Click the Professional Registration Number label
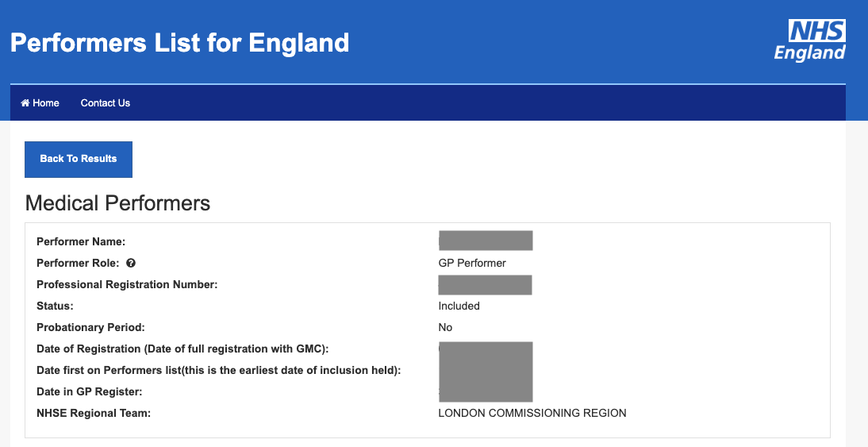The image size is (868, 447). [127, 285]
